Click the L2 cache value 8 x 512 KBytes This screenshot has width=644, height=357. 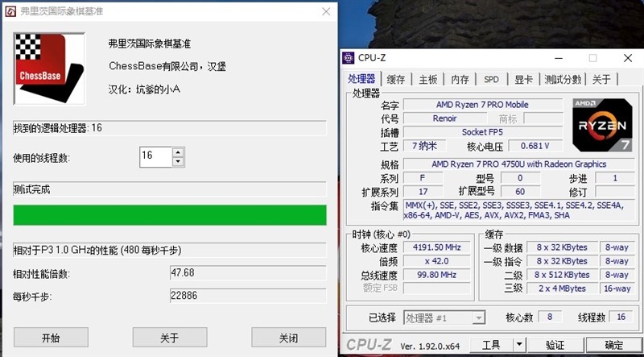[562, 275]
